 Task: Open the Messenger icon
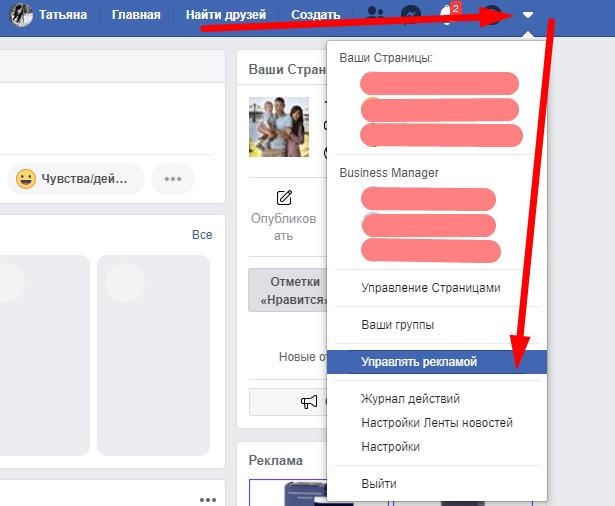coord(411,15)
